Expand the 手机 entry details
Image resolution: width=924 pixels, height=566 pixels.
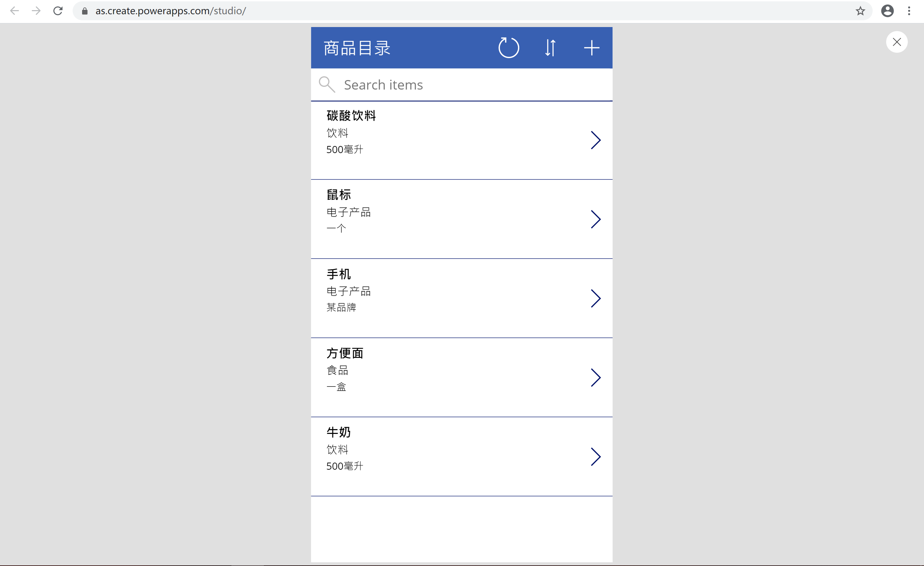click(x=596, y=299)
